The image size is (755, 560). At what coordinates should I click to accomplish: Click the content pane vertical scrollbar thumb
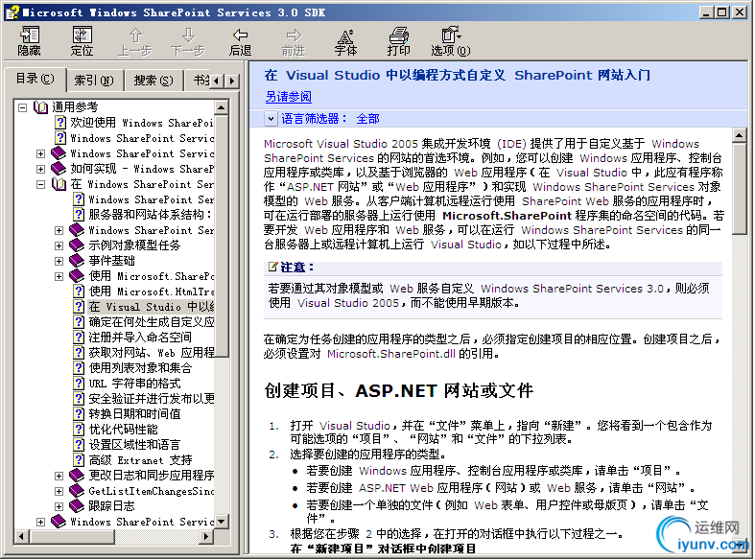(739, 189)
